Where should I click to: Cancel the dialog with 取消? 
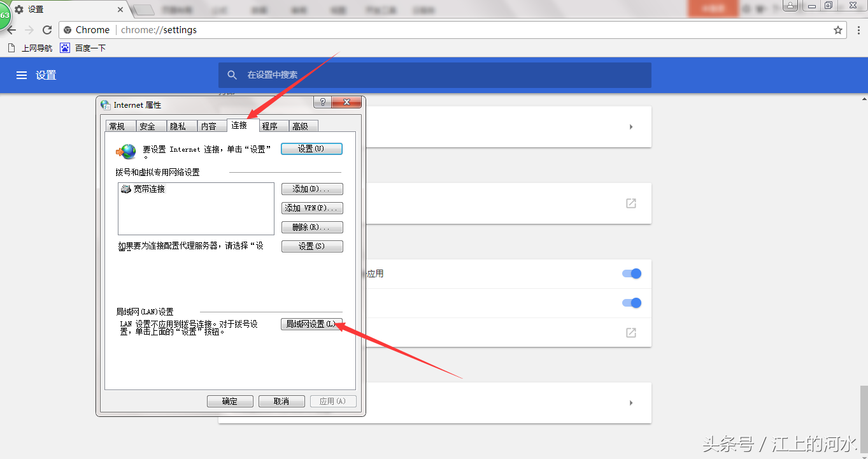281,401
